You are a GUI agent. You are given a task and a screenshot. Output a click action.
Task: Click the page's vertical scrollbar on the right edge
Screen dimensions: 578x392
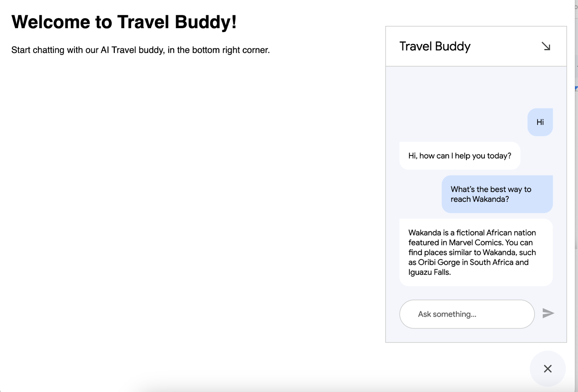[x=576, y=180]
